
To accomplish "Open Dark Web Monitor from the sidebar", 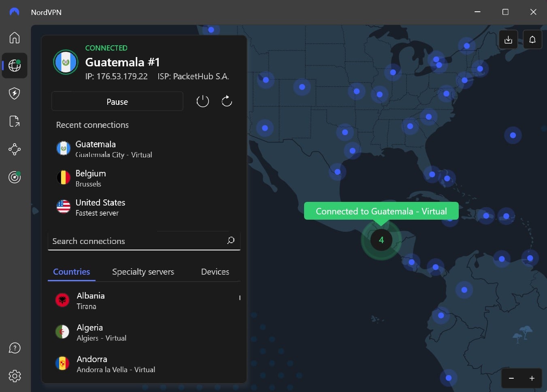I will (x=14, y=177).
